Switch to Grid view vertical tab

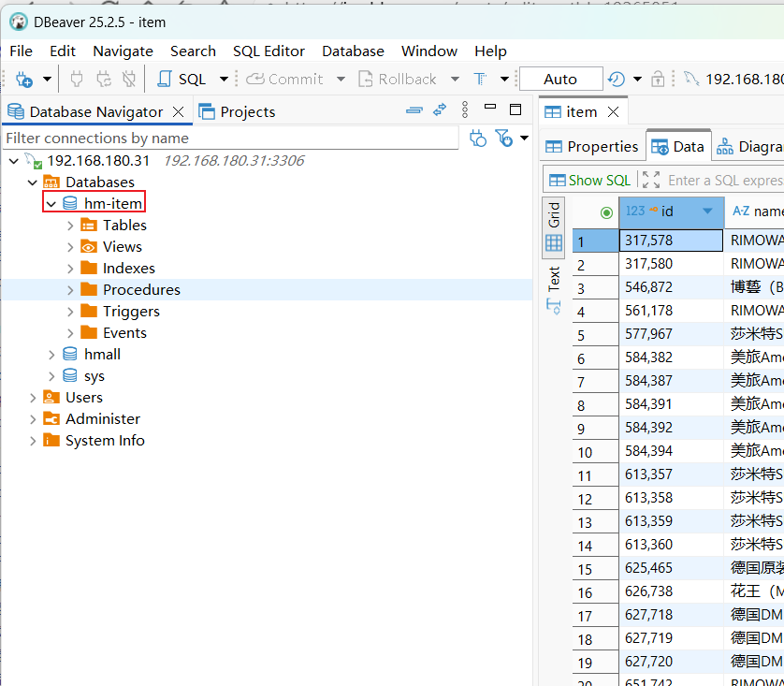554,227
